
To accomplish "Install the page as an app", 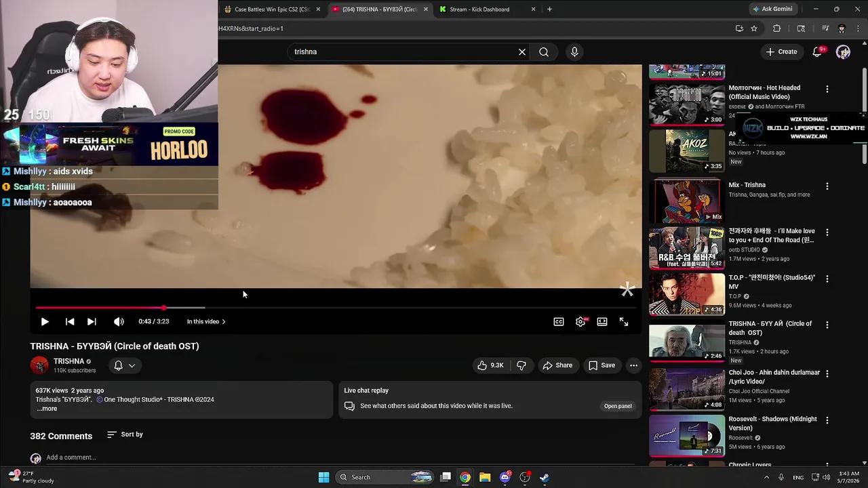I will tap(739, 28).
